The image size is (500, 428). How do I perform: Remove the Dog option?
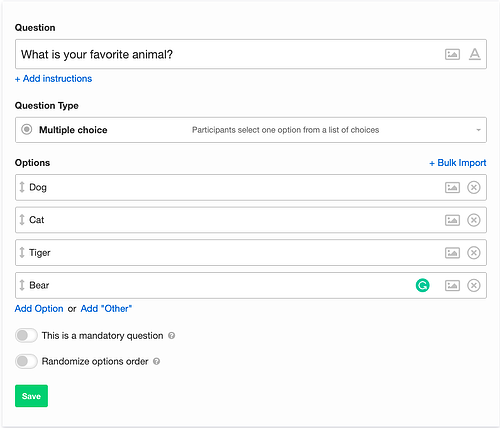coord(474,187)
